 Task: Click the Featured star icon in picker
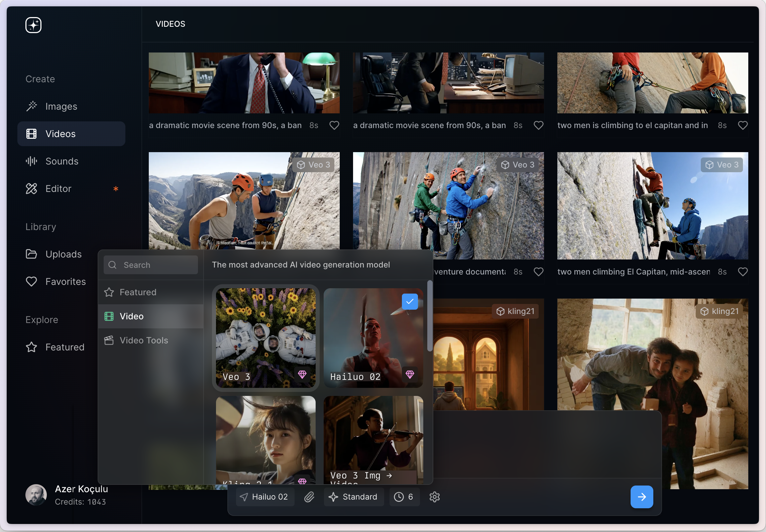pyautogui.click(x=109, y=292)
